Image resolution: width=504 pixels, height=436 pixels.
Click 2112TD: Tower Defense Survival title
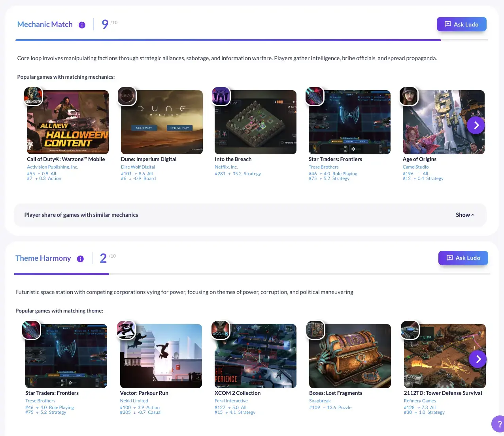[443, 393]
